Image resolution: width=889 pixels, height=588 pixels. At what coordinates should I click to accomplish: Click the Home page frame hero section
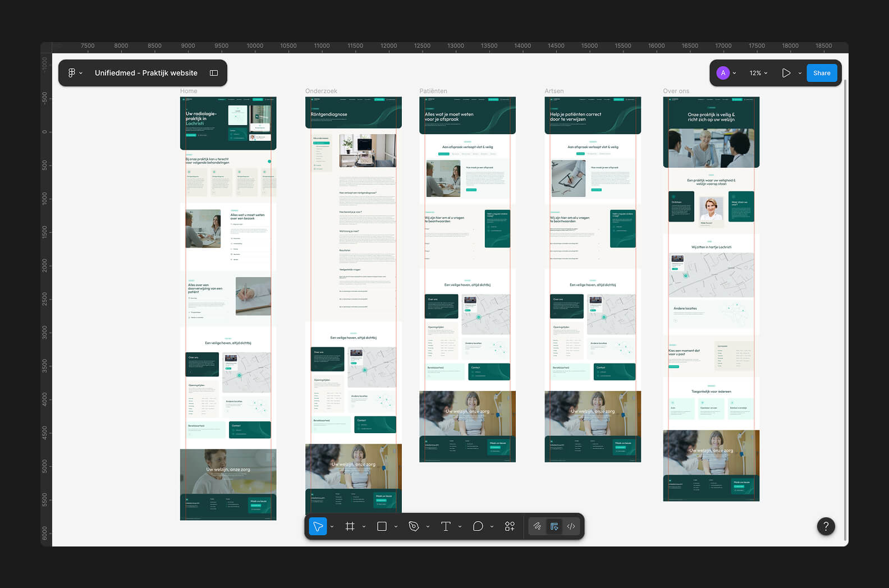[228, 123]
